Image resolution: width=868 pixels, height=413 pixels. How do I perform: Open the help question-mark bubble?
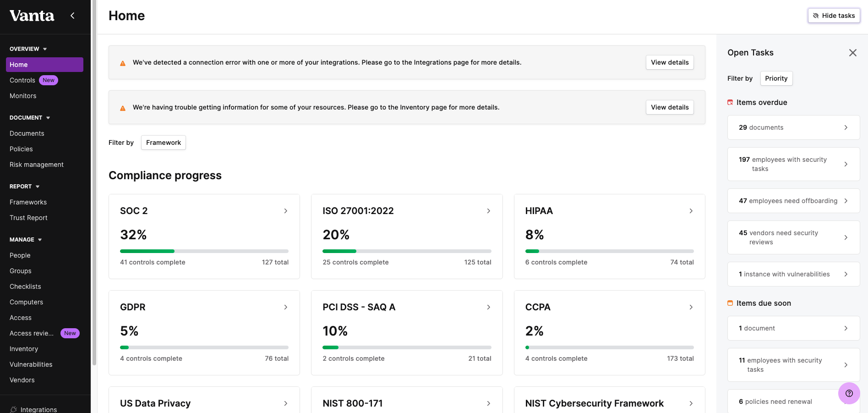pos(849,393)
